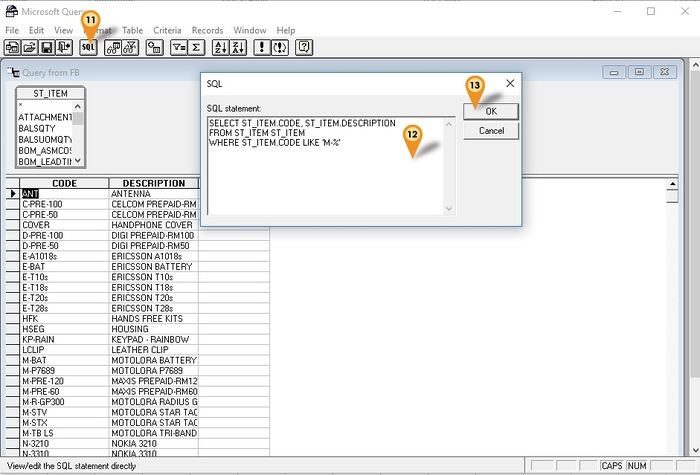The image size is (700, 475).
Task: Open the Table menu
Action: [x=133, y=30]
